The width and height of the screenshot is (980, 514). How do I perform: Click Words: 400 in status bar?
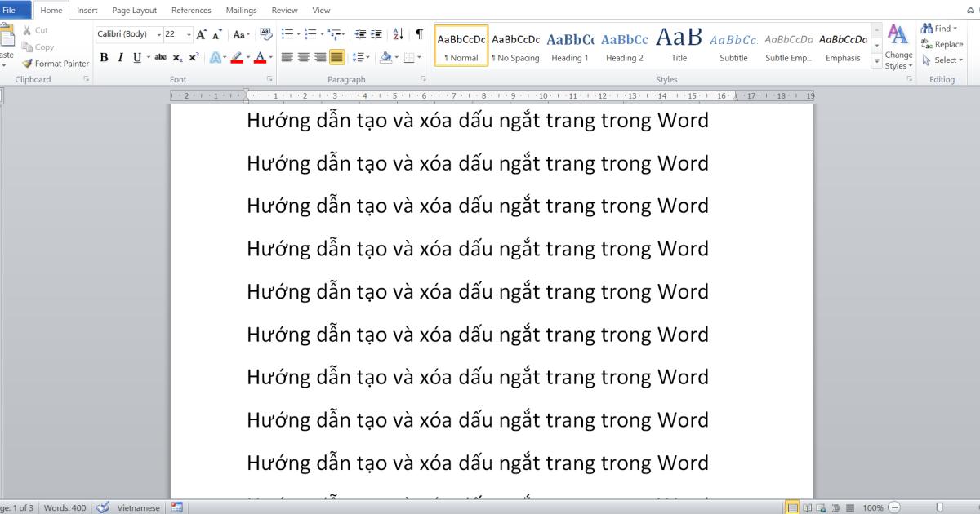tap(65, 507)
